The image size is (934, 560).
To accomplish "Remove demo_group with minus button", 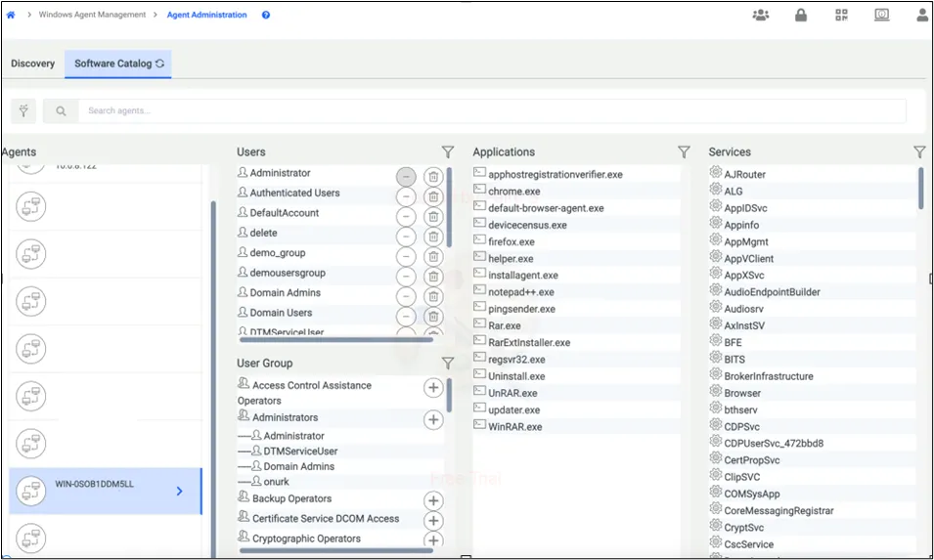I will coord(406,256).
